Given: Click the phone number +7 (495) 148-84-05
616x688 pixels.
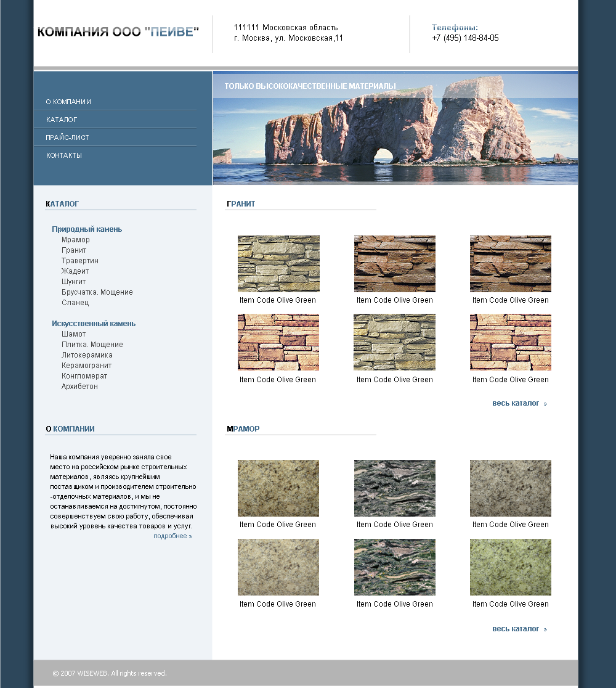Looking at the screenshot, I should (465, 38).
